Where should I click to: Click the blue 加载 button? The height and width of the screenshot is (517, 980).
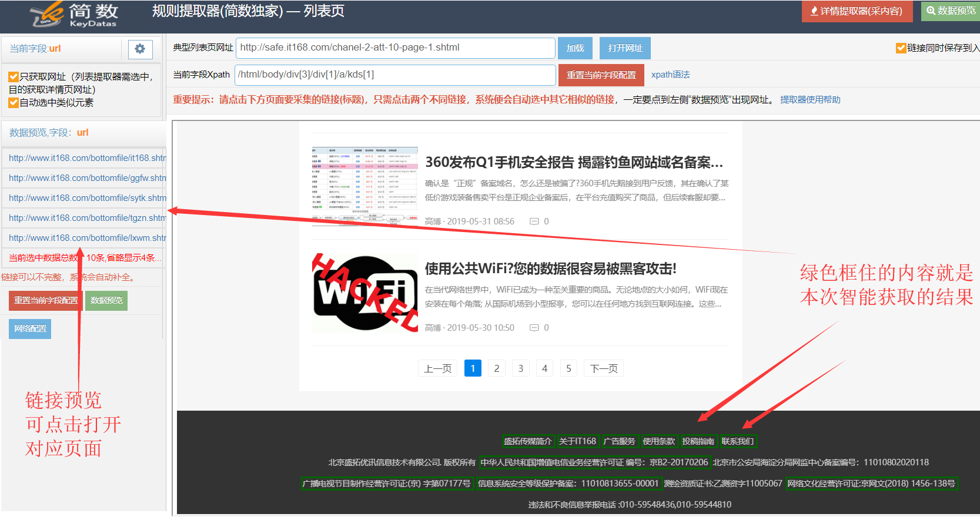click(575, 48)
